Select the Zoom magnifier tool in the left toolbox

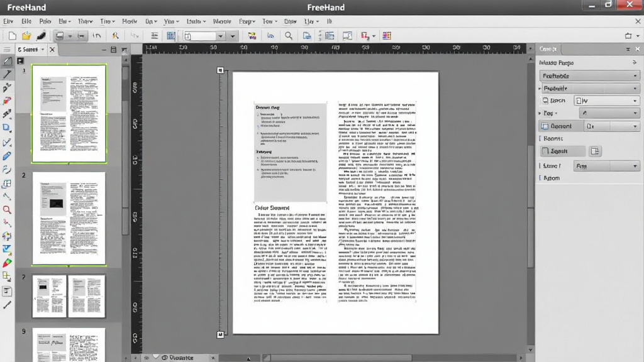pos(7,210)
